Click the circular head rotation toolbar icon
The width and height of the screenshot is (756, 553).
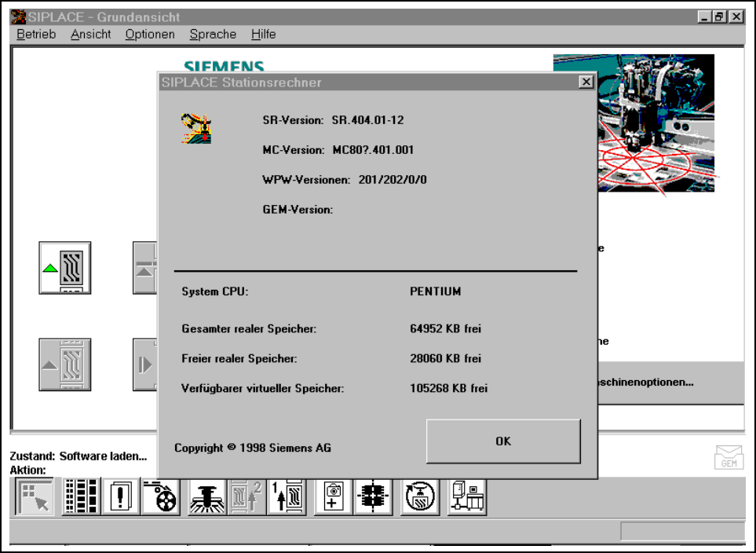419,496
